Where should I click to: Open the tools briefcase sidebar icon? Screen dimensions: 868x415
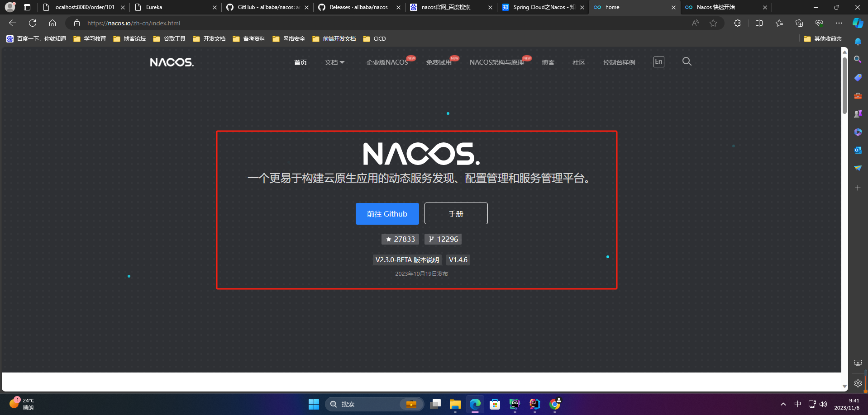[858, 96]
